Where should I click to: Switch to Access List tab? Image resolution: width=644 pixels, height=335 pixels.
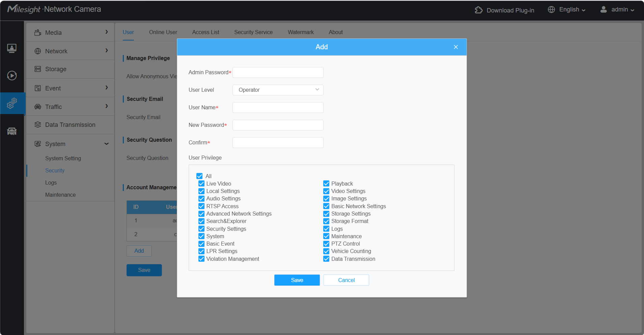205,32
